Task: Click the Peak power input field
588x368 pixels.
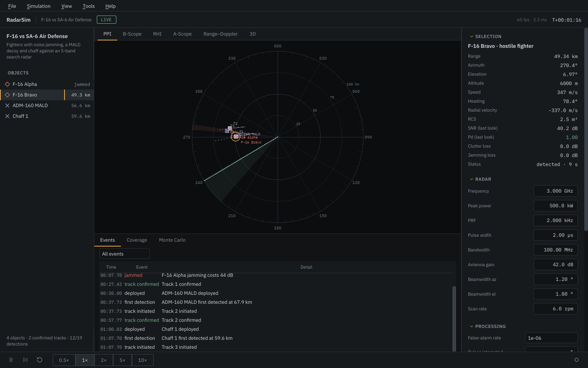Action: coord(556,206)
